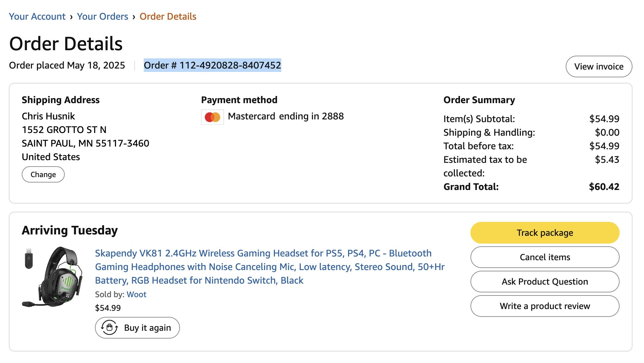Click the Order Details breadcrumb
The height and width of the screenshot is (363, 644).
(168, 16)
